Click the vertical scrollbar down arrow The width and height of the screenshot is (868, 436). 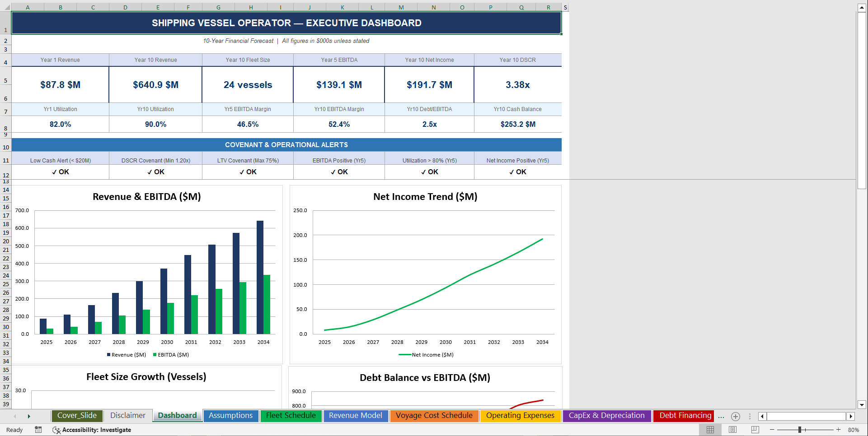(861, 405)
